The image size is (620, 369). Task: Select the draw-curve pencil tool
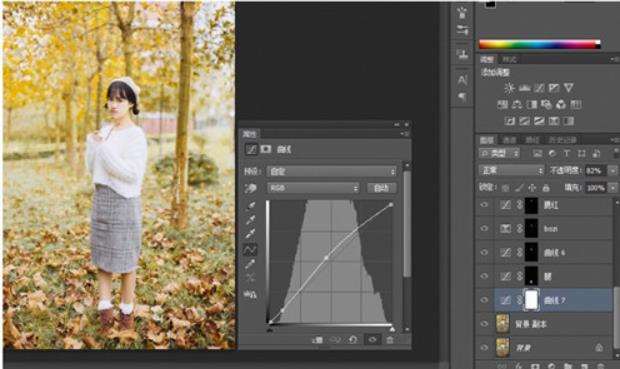coord(250,264)
